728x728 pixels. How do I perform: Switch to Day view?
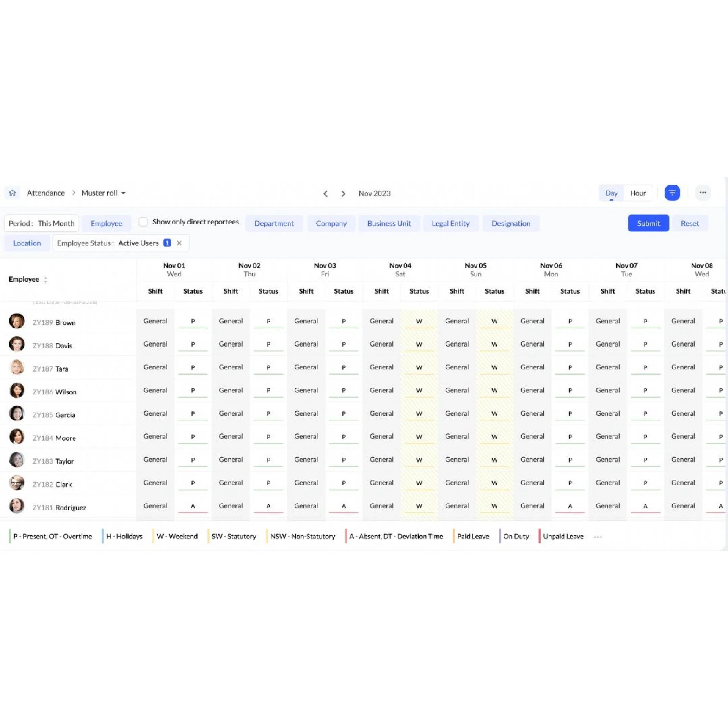(611, 193)
